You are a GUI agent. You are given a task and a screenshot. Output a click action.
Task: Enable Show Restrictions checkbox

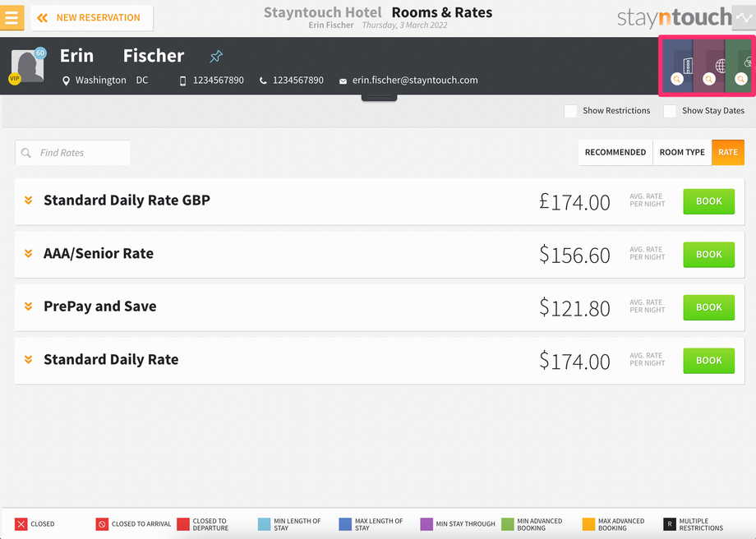pyautogui.click(x=570, y=111)
